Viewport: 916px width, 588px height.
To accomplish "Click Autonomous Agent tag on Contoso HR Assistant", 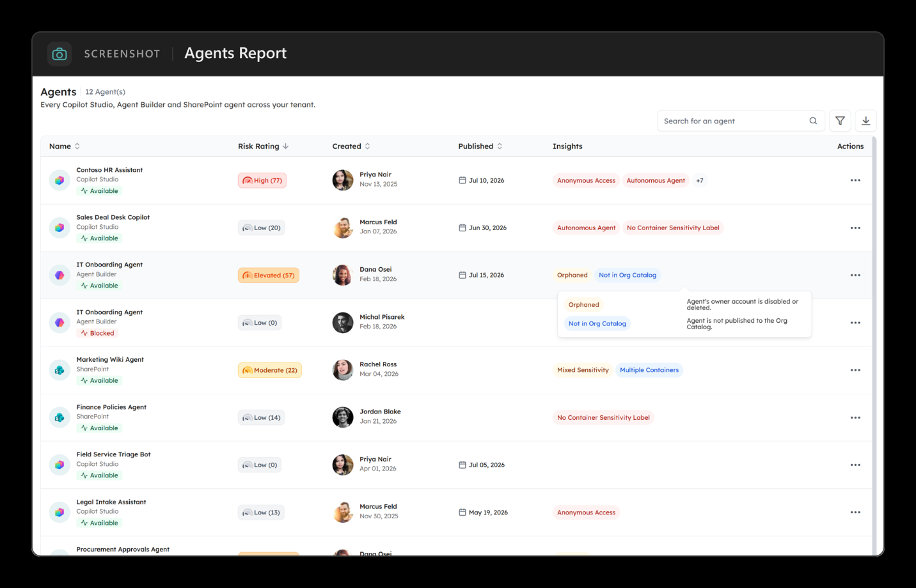I will tap(656, 180).
